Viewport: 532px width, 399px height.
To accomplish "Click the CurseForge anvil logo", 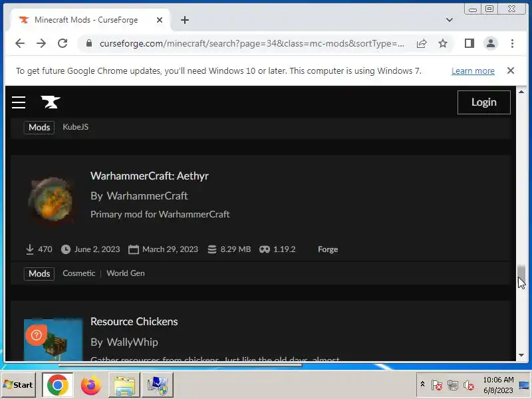I will pyautogui.click(x=51, y=102).
